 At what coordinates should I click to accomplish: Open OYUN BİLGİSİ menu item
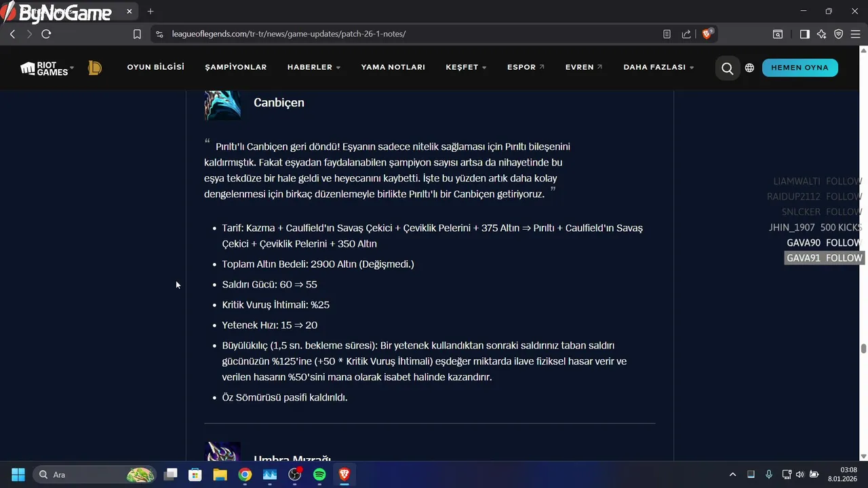[x=155, y=67]
